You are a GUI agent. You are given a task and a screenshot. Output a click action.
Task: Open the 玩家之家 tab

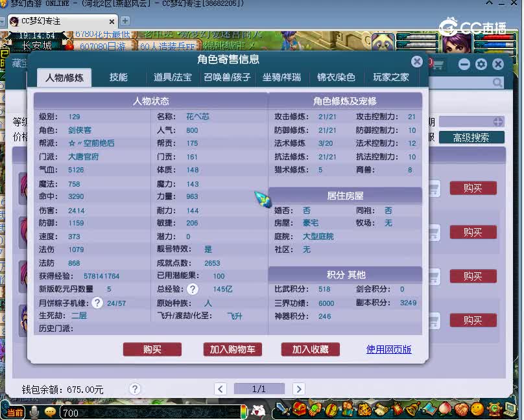tap(390, 78)
